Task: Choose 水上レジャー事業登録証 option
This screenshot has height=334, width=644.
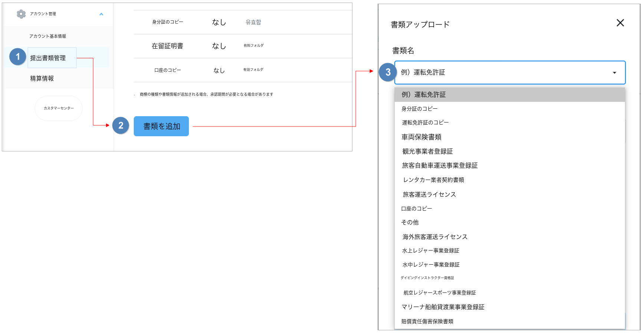Action: pyautogui.click(x=510, y=251)
